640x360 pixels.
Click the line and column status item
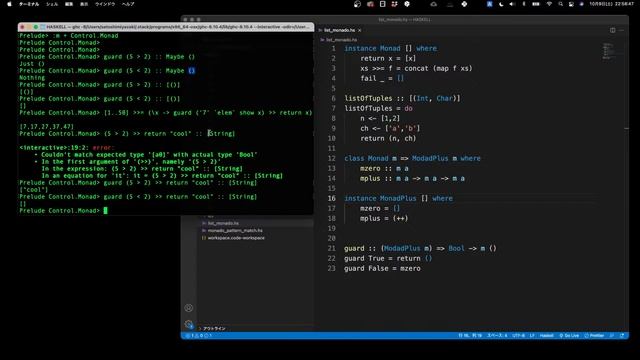point(470,336)
